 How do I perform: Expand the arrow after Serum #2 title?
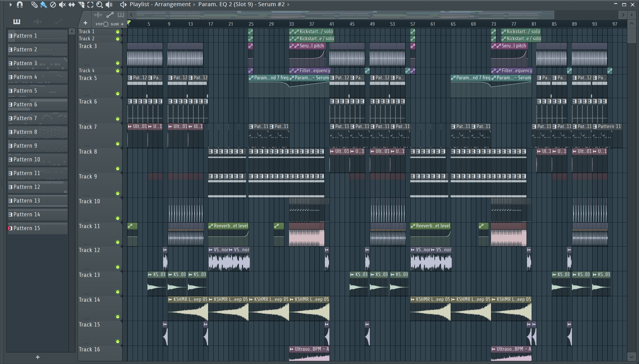coord(288,4)
